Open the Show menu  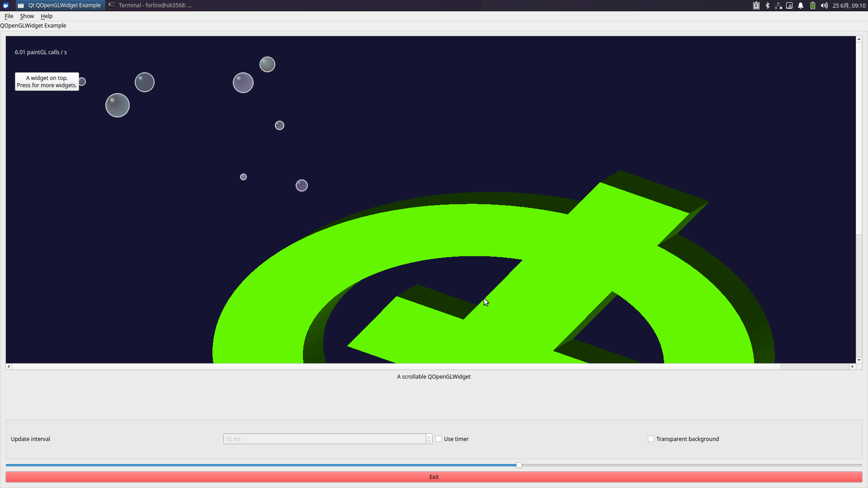(27, 16)
